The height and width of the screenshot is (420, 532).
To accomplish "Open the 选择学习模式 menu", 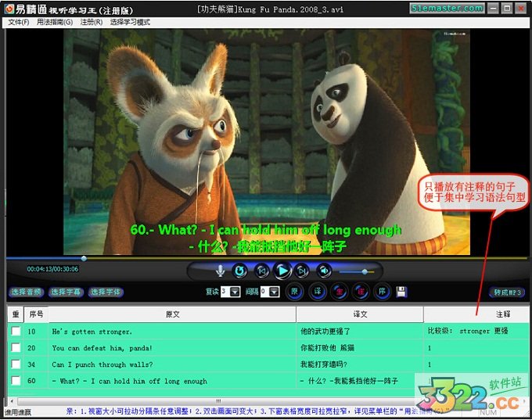I will (130, 23).
